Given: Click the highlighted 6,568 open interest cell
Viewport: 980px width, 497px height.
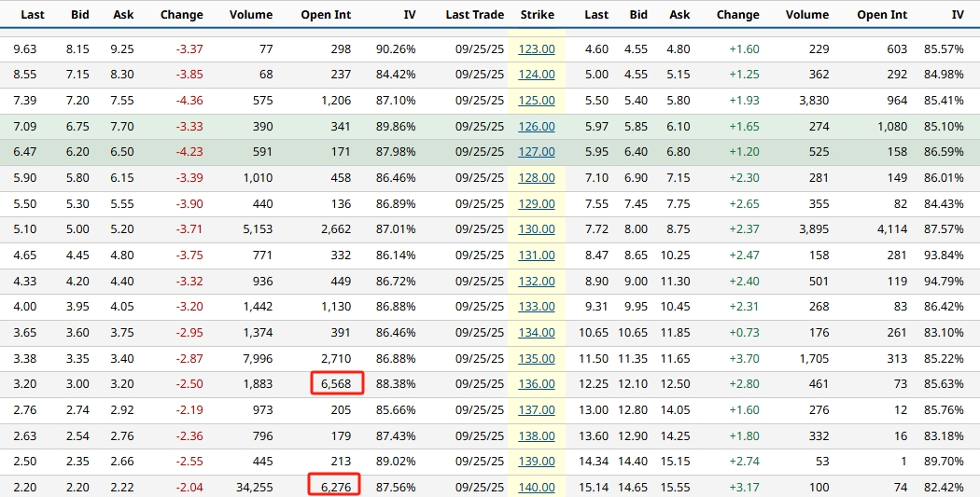Looking at the screenshot, I should (x=337, y=384).
